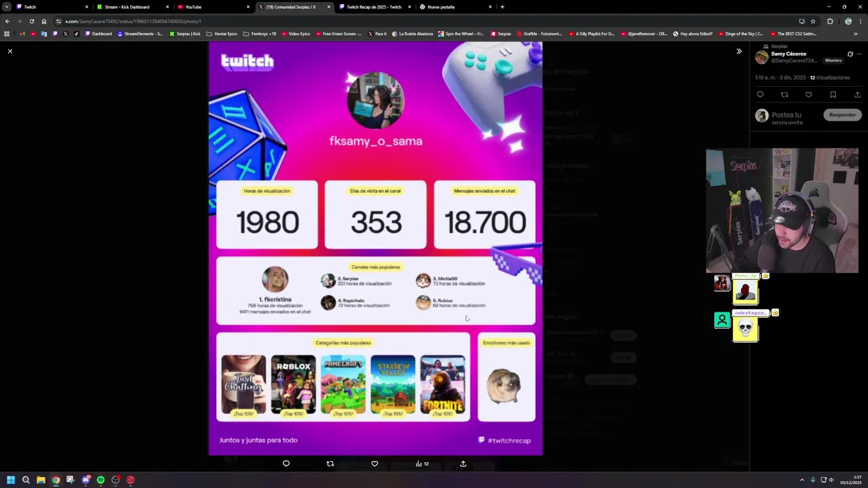Reply icon under the photo
The image size is (868, 488).
(x=286, y=464)
